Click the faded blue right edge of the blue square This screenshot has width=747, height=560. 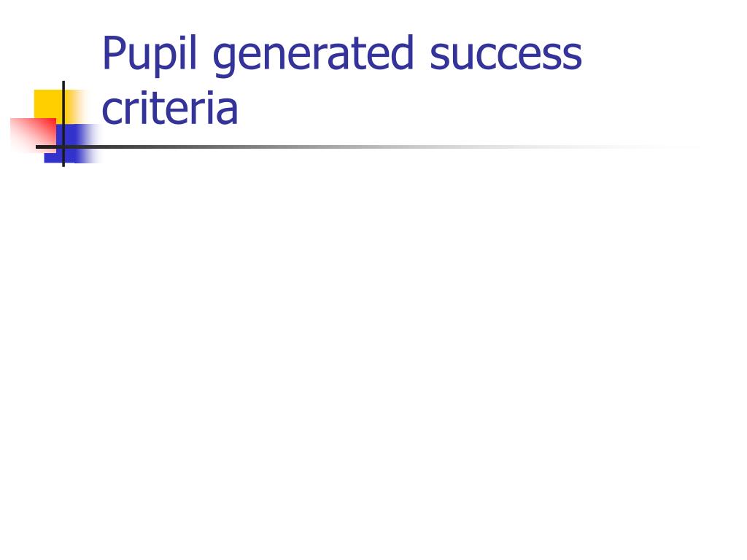tap(93, 143)
